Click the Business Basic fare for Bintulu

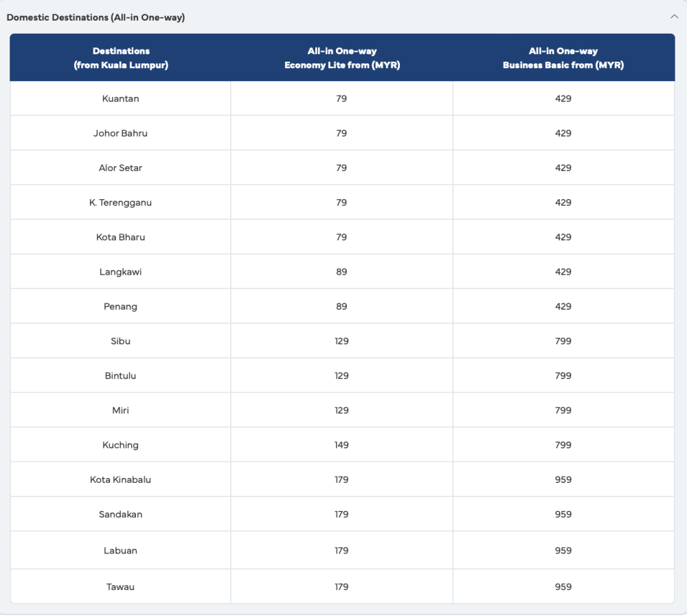click(563, 376)
